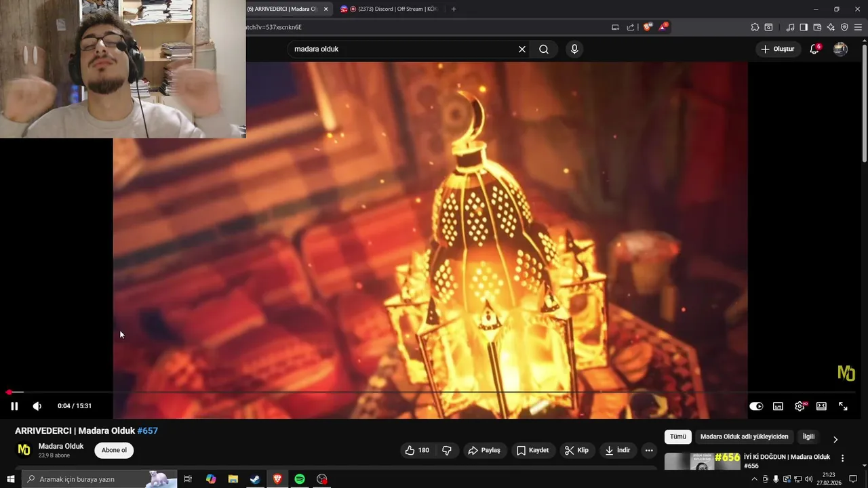Switch to the Discord Off Stream tab
The width and height of the screenshot is (868, 488).
(389, 9)
